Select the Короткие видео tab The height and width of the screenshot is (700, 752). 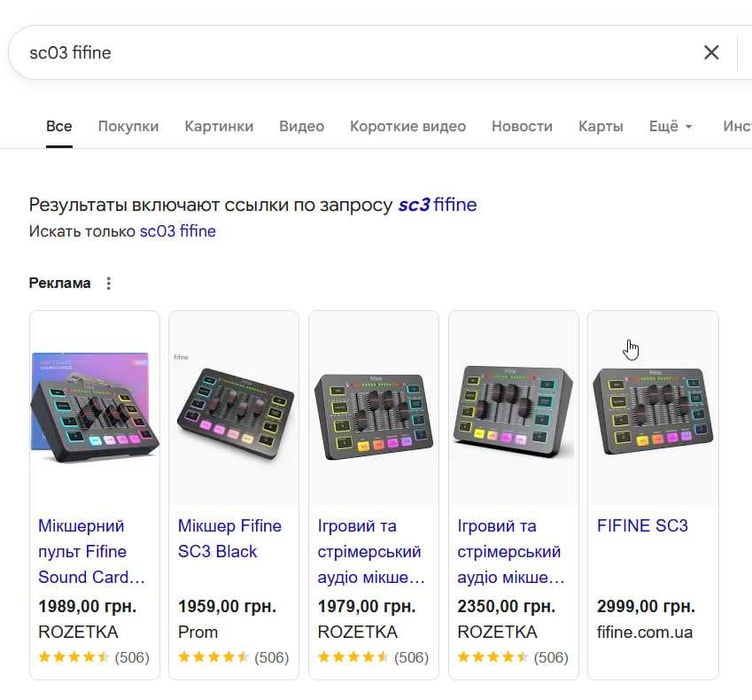(x=407, y=126)
